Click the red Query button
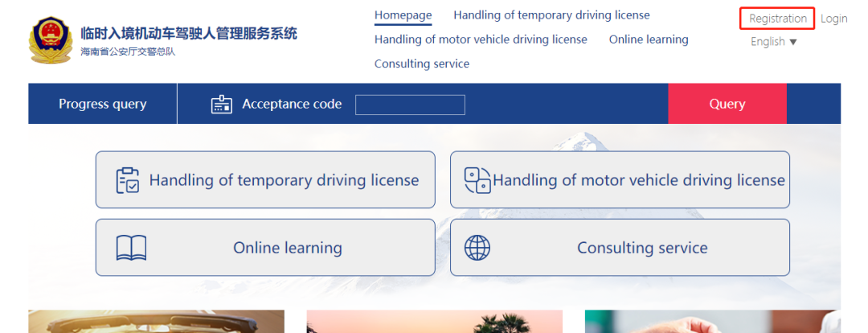The image size is (868, 333). click(727, 104)
